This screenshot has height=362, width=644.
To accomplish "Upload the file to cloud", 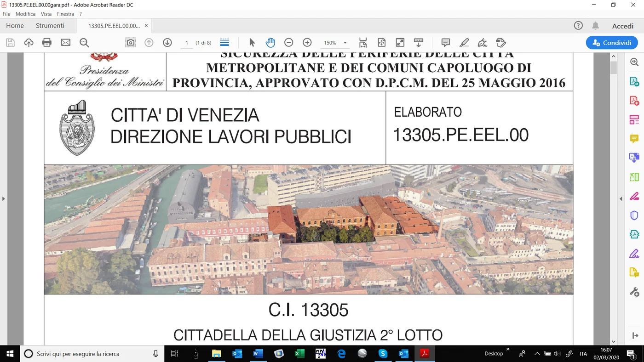I will [29, 43].
